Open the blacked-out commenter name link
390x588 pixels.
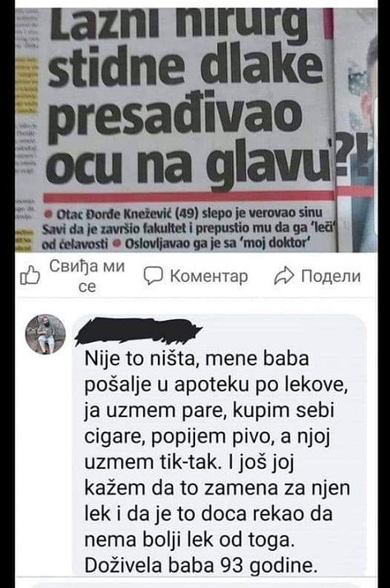click(x=138, y=331)
